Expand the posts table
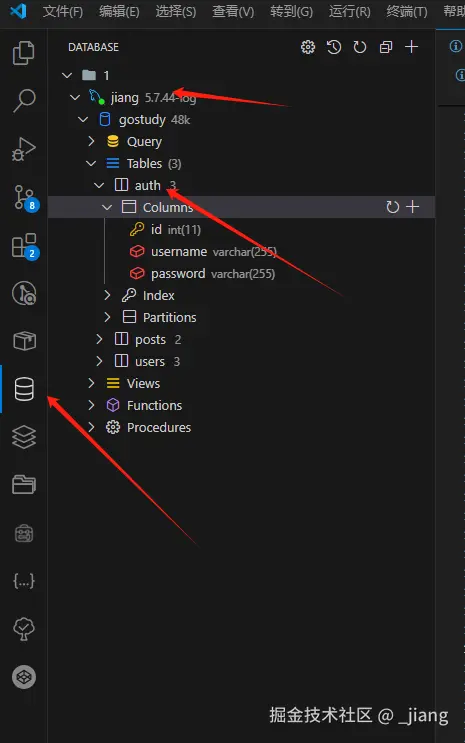 pyautogui.click(x=99, y=339)
